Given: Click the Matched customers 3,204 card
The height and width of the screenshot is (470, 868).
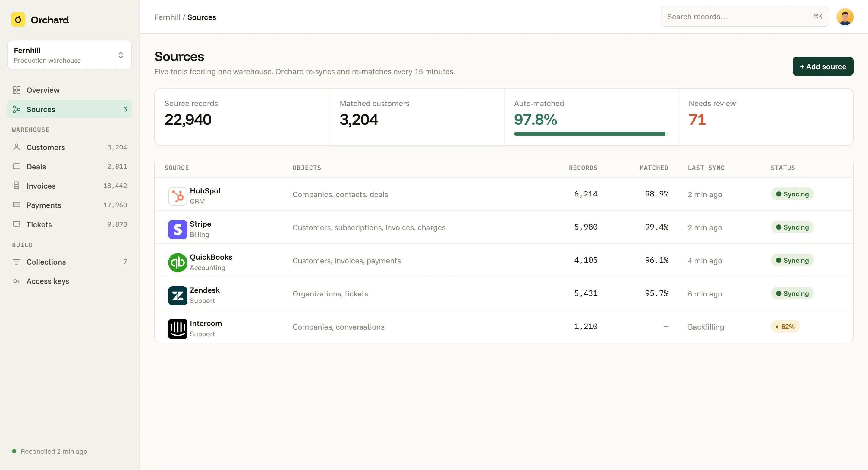Looking at the screenshot, I should [x=417, y=117].
